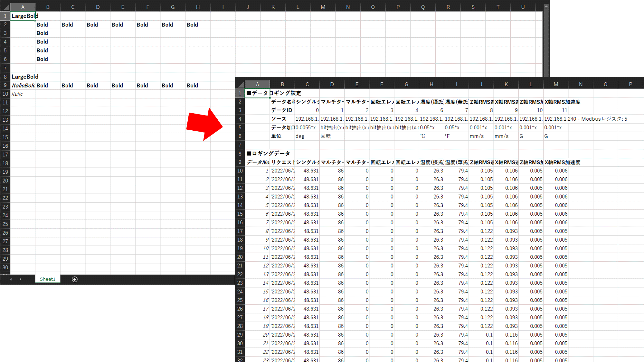Select row 20 header in the left sheet
644x362 pixels.
coord(5,181)
